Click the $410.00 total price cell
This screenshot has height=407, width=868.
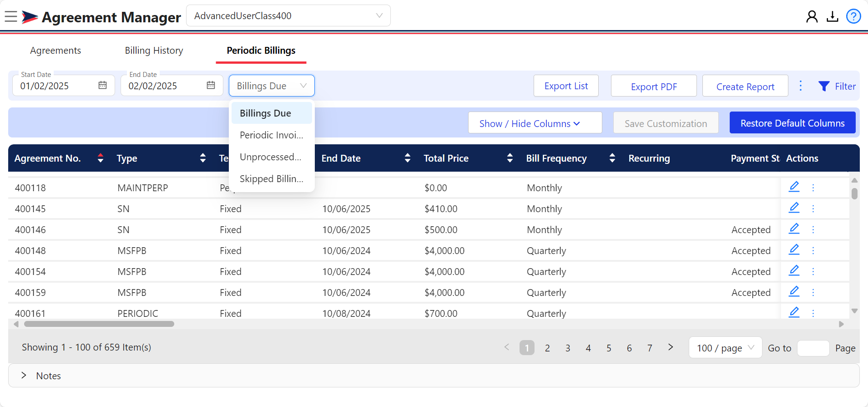441,209
